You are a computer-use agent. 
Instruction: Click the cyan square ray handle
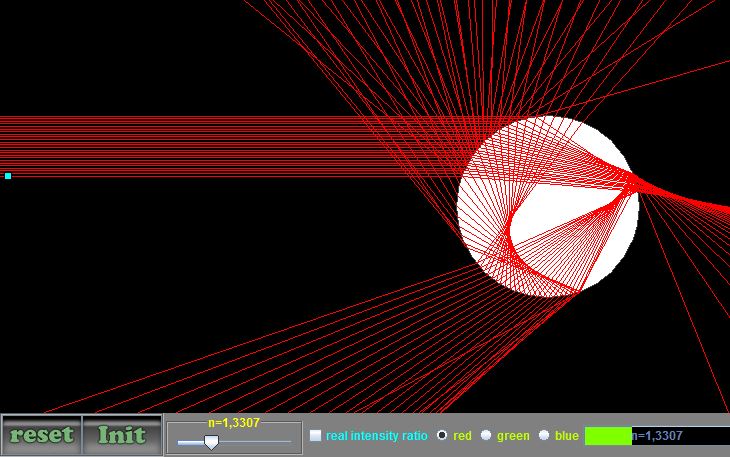(x=8, y=176)
